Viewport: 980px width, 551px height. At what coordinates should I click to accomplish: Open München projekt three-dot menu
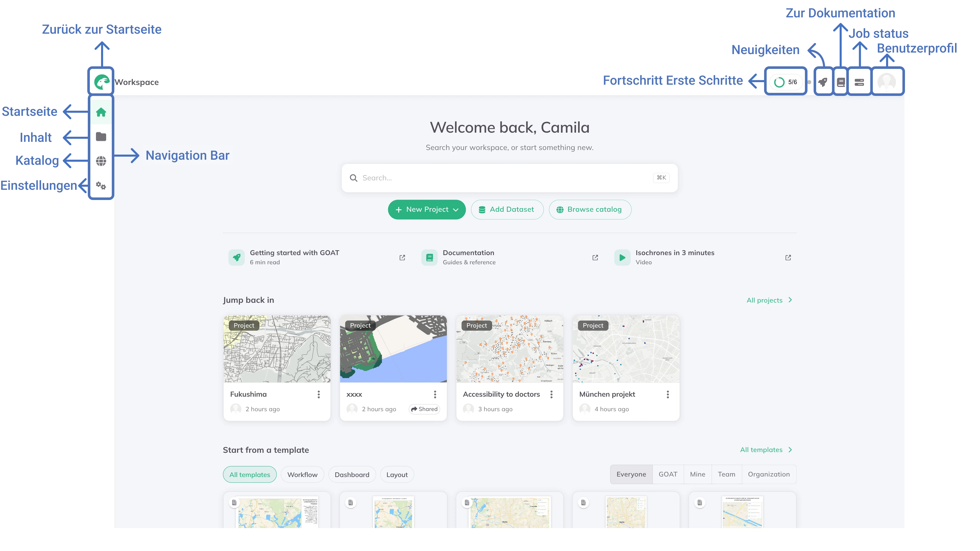pos(668,394)
